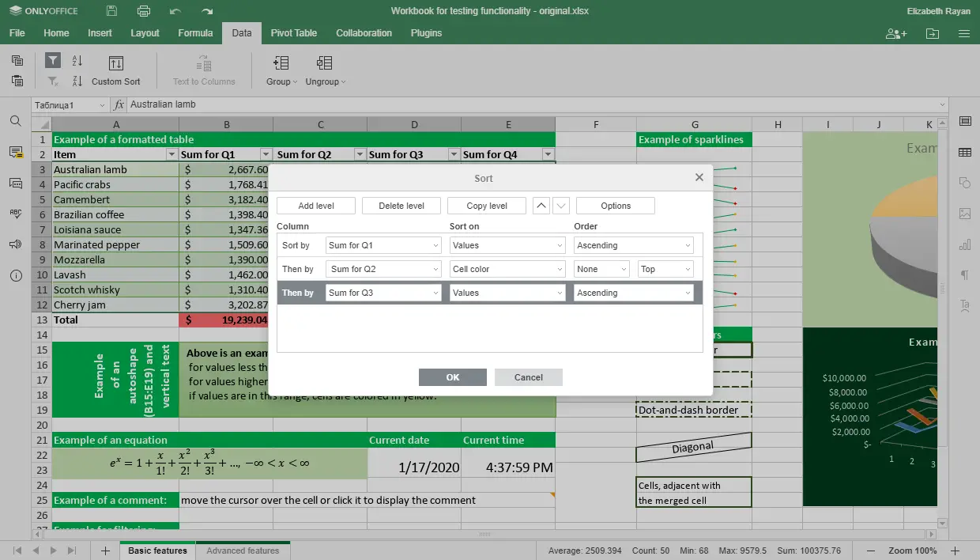
Task: Open the filter arrow on 'Sum for Q4' header
Action: (547, 154)
